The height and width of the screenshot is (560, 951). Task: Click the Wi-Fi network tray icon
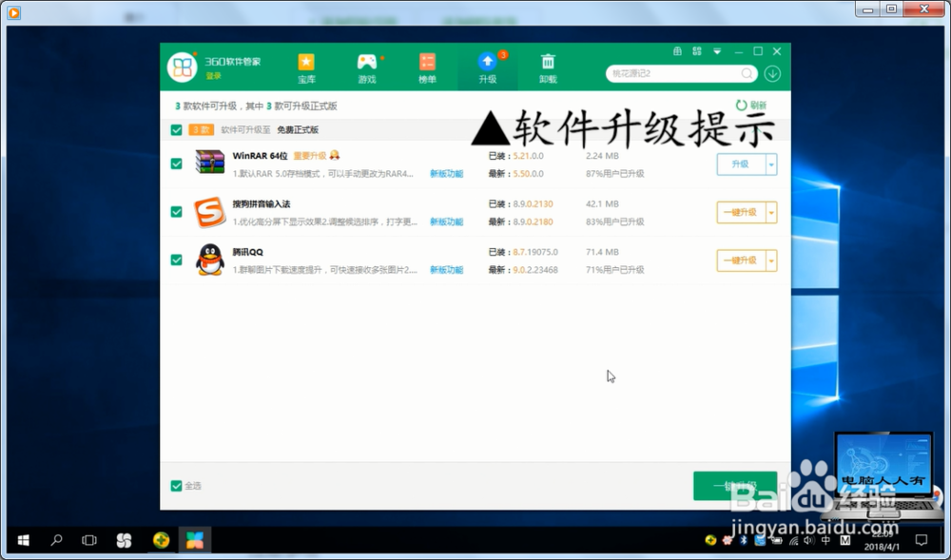(793, 540)
